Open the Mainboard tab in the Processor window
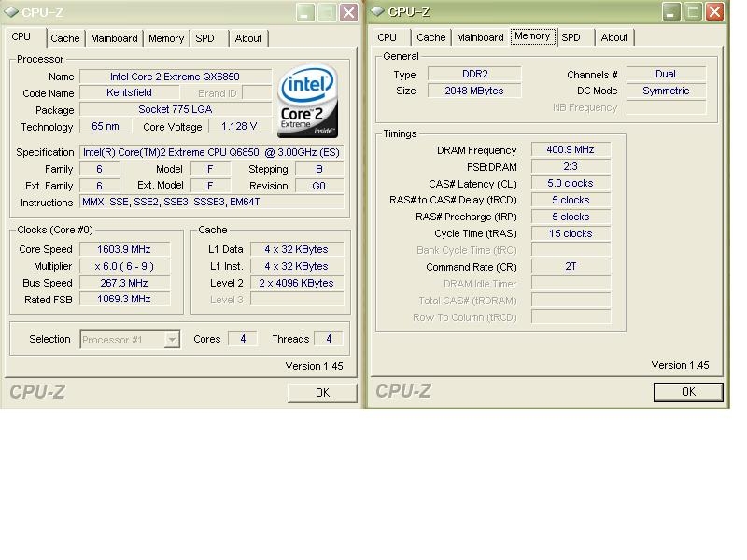This screenshot has width=747, height=560. [x=114, y=38]
